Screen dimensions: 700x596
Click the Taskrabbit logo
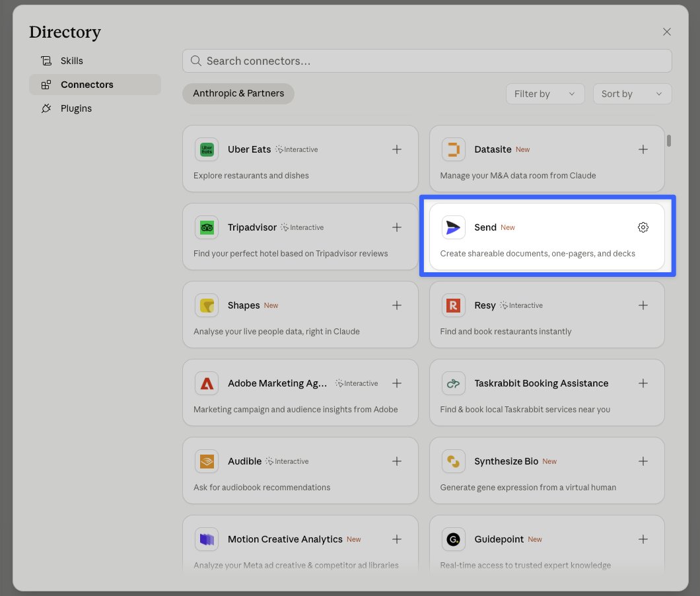click(453, 383)
